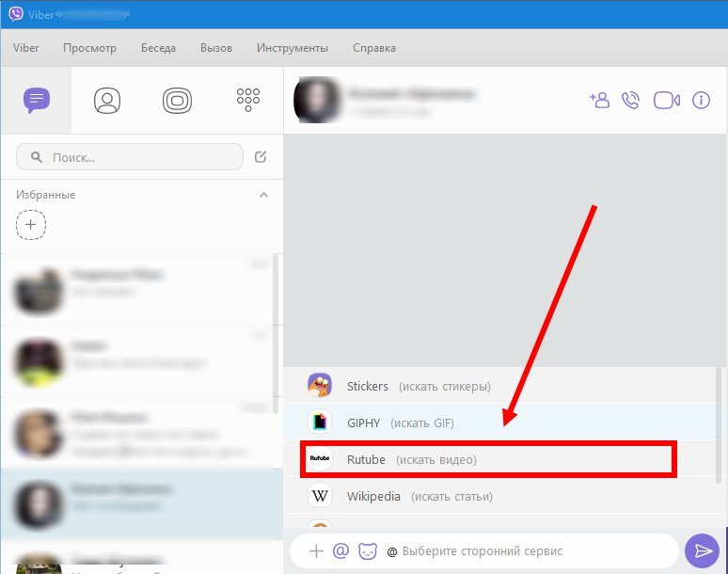Open the More options grid icon
The width and height of the screenshot is (728, 574).
coord(248,99)
